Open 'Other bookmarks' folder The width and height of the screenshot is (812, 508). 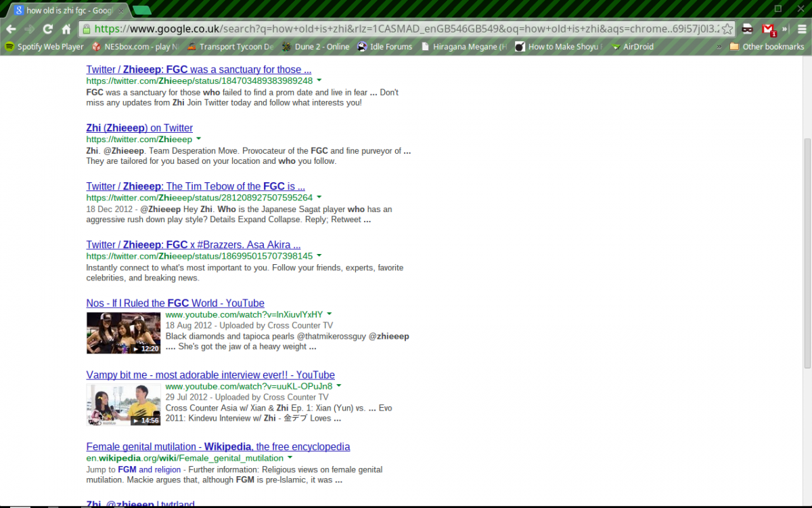pyautogui.click(x=767, y=47)
